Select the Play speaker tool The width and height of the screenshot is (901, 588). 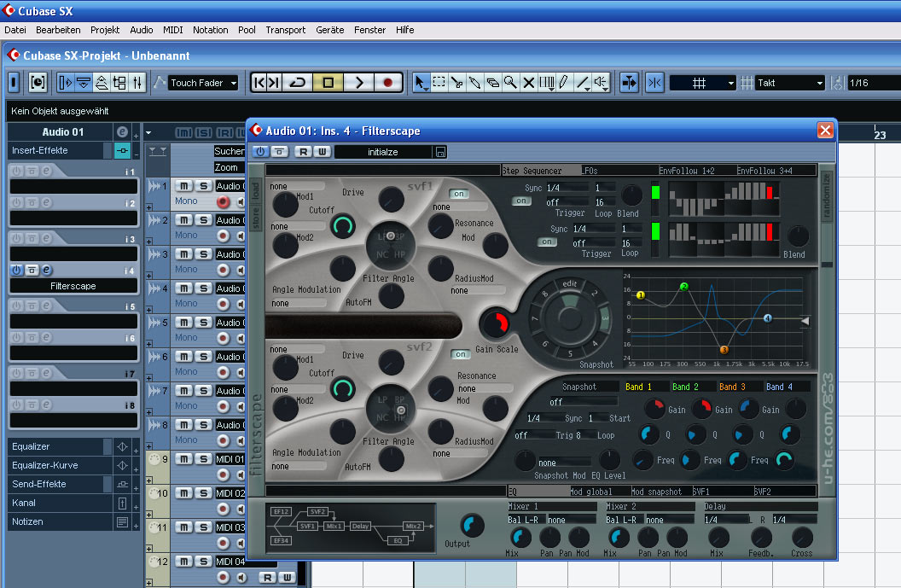(x=601, y=83)
